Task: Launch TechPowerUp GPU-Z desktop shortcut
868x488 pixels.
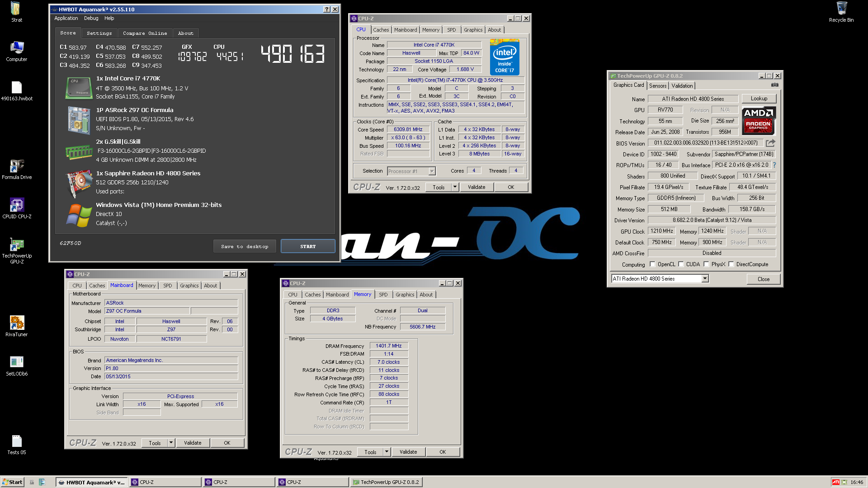Action: click(16, 251)
